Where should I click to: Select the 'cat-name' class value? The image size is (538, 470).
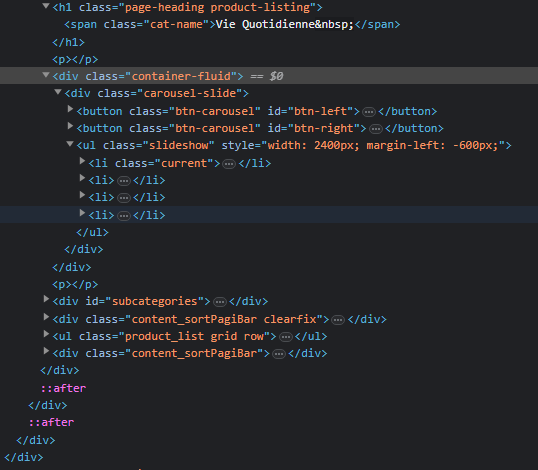tap(177, 24)
